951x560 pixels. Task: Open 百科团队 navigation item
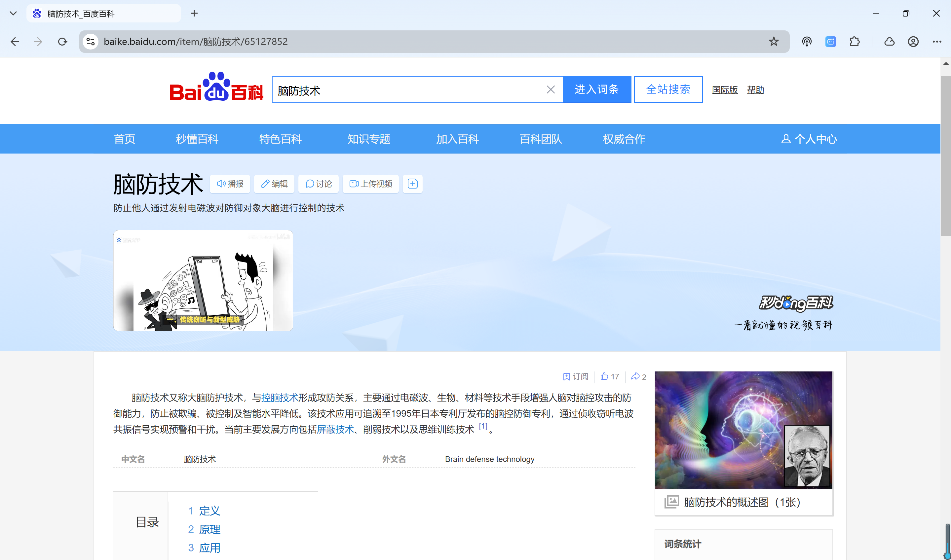tap(541, 139)
